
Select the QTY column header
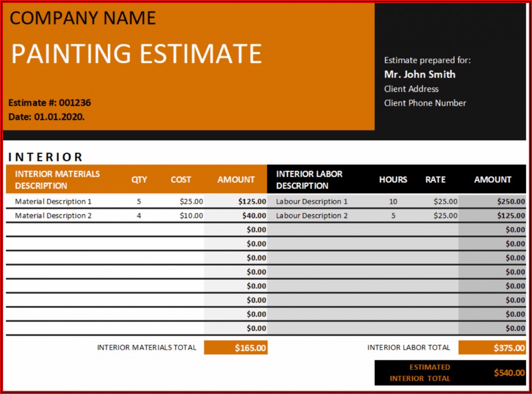click(139, 180)
